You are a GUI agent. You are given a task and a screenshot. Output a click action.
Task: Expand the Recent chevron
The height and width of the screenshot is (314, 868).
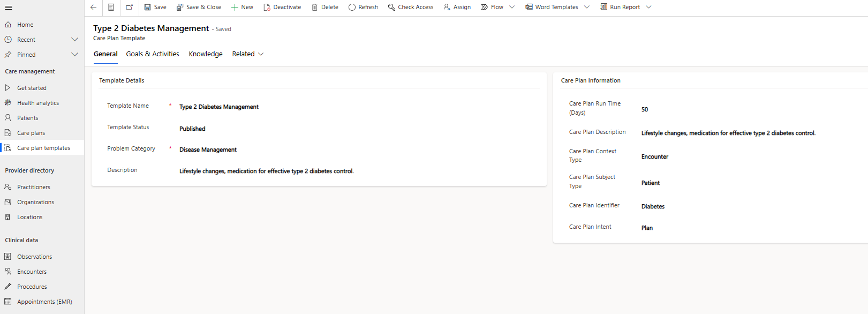(75, 40)
